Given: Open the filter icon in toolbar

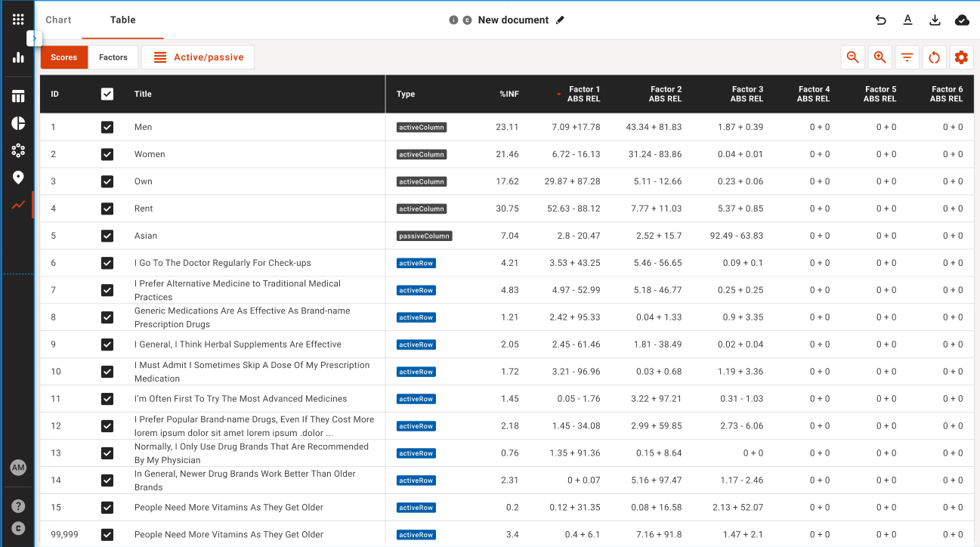Looking at the screenshot, I should [907, 57].
